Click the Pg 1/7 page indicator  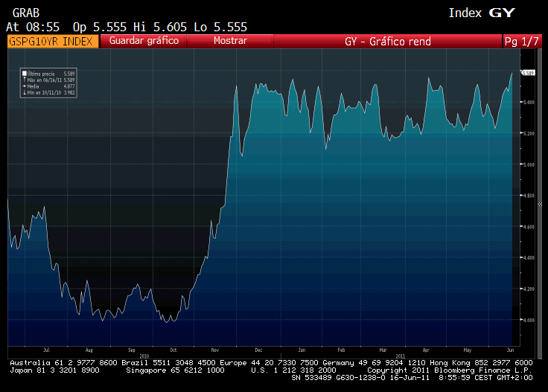coord(522,41)
